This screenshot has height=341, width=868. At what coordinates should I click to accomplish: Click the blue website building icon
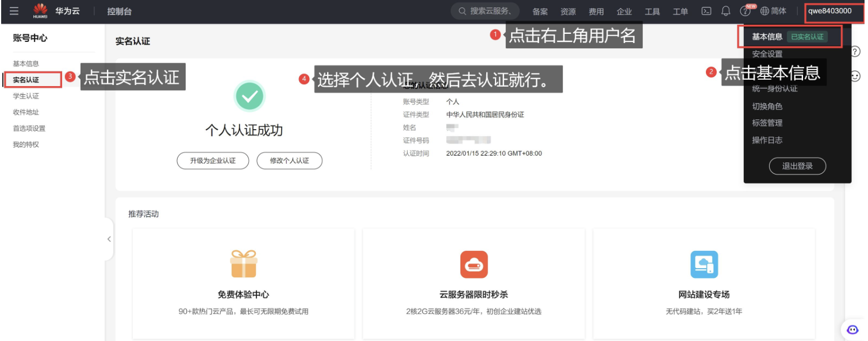click(704, 265)
